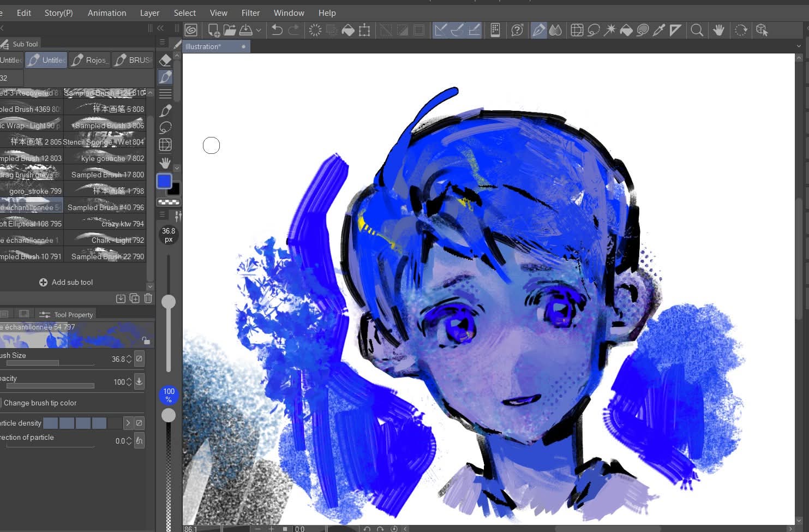Toggle Snap to Grid
The height and width of the screenshot is (532, 809).
[474, 30]
